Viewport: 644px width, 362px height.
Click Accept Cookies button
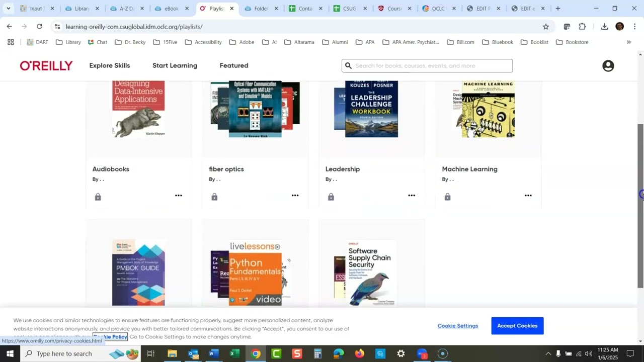517,326
